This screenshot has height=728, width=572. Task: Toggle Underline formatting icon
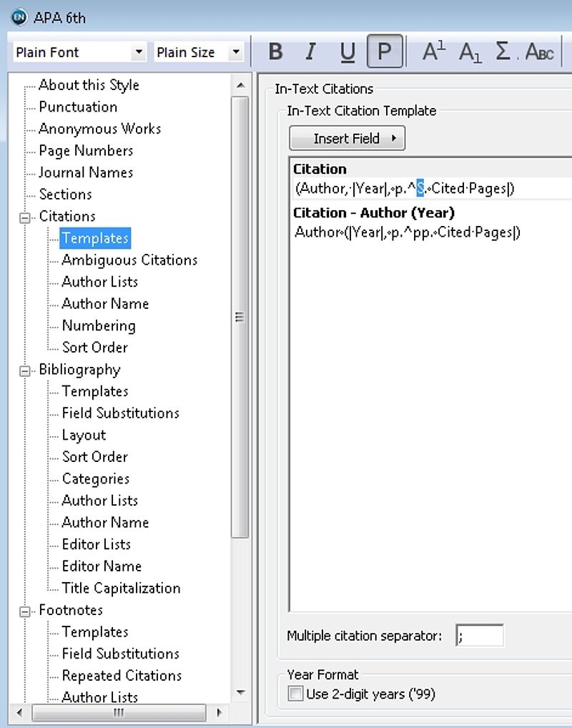tap(347, 51)
